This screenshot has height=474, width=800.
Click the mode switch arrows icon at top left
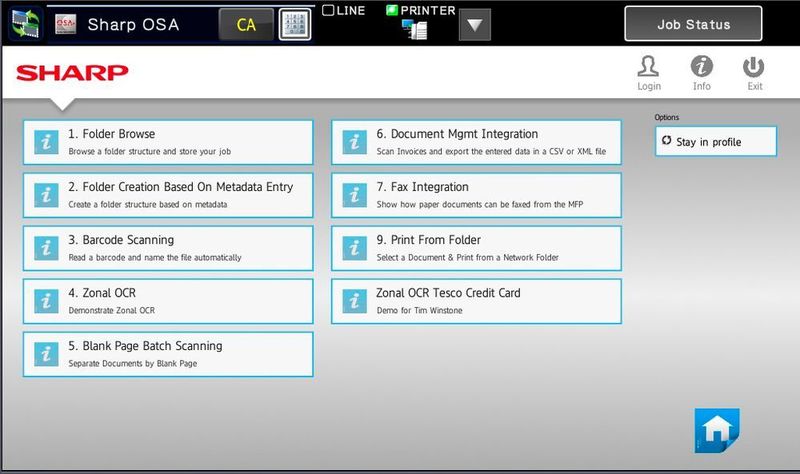click(26, 24)
